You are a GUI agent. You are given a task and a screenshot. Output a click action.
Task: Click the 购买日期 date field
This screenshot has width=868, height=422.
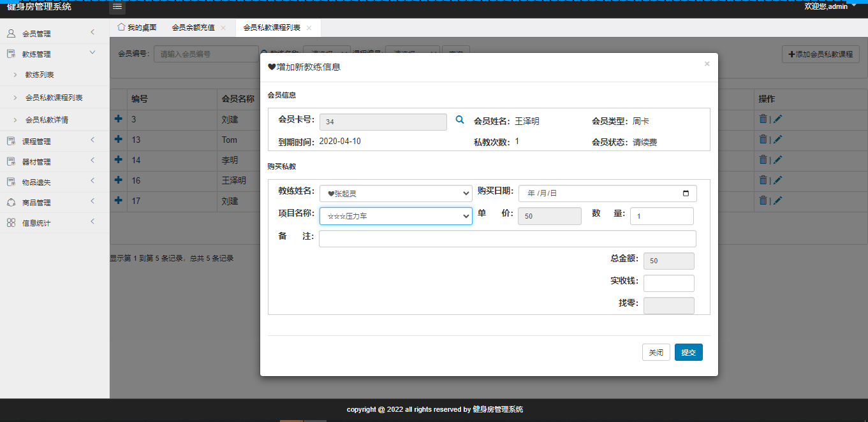[608, 193]
